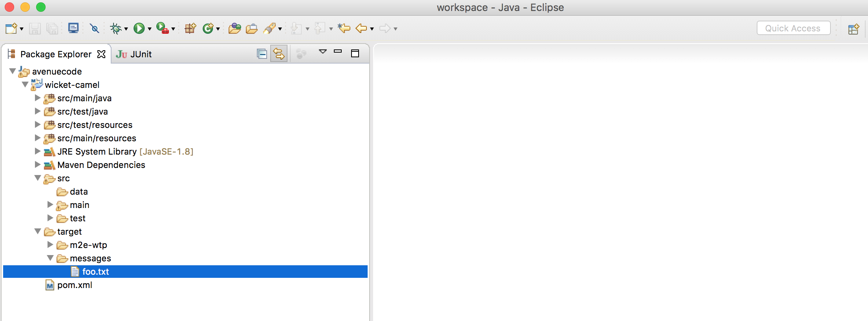Viewport: 868px width, 321px height.
Task: Open the Search dropdown arrow
Action: 280,29
